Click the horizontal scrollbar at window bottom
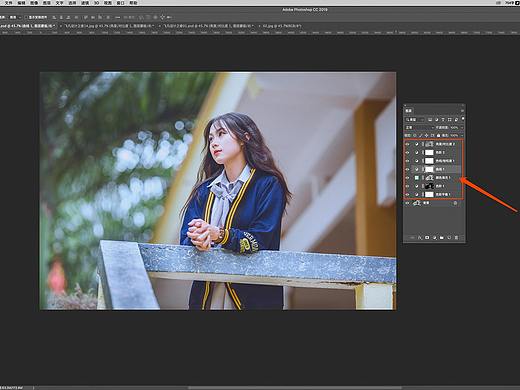Image resolution: width=520 pixels, height=390 pixels. [295, 388]
